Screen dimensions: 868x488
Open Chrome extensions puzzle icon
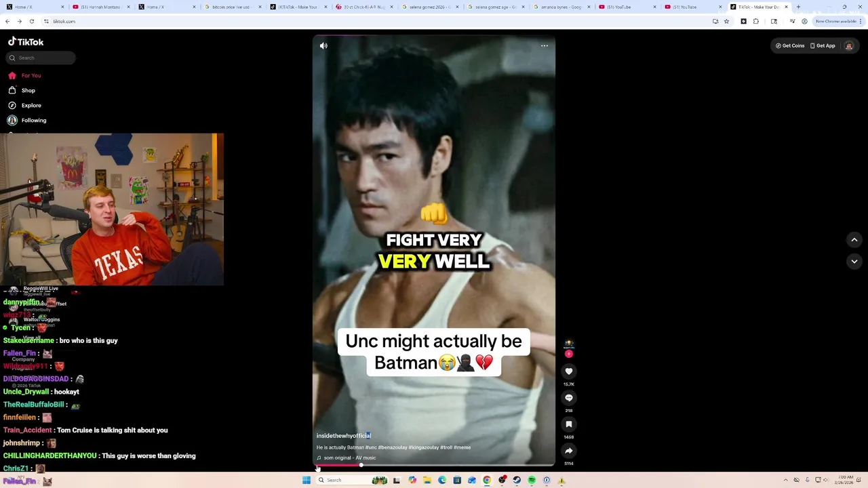point(756,21)
